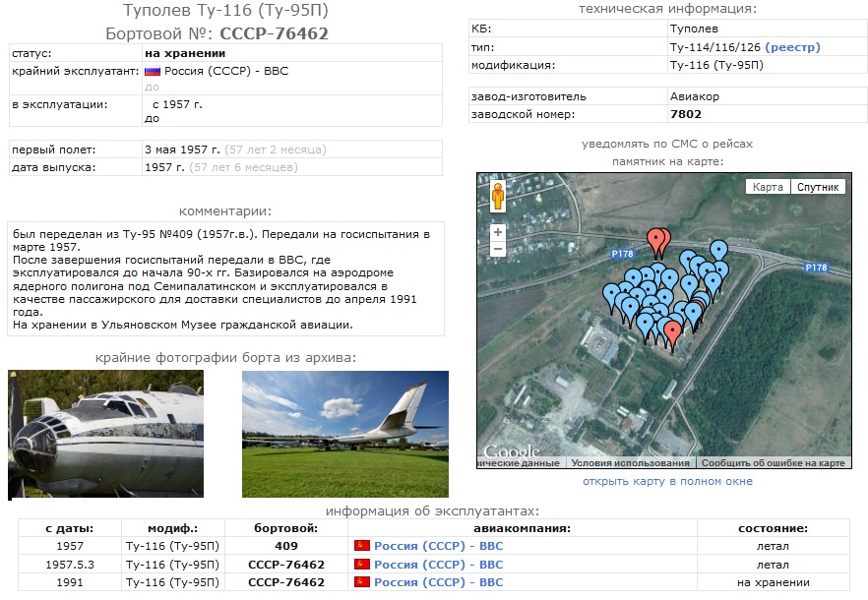The width and height of the screenshot is (868, 600).
Task: Open the aircraft tail photo on grass
Action: click(x=345, y=434)
